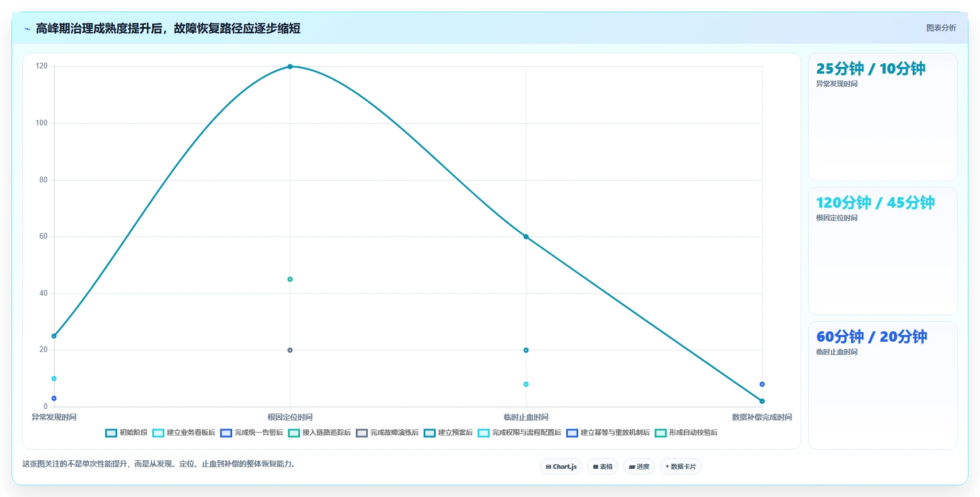Viewport: 980px width, 497px height.
Task: Click the 临时止血时间 x-axis label
Action: pyautogui.click(x=526, y=418)
